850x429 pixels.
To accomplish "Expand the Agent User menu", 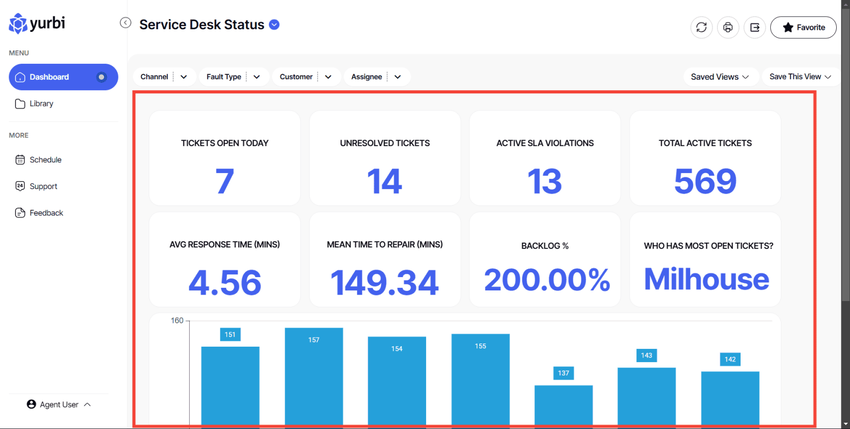I will tap(59, 405).
